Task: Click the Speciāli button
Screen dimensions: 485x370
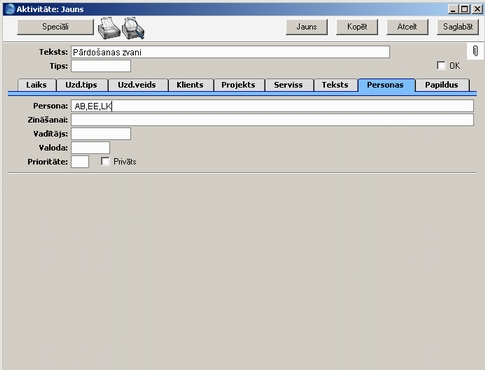Action: pos(55,27)
